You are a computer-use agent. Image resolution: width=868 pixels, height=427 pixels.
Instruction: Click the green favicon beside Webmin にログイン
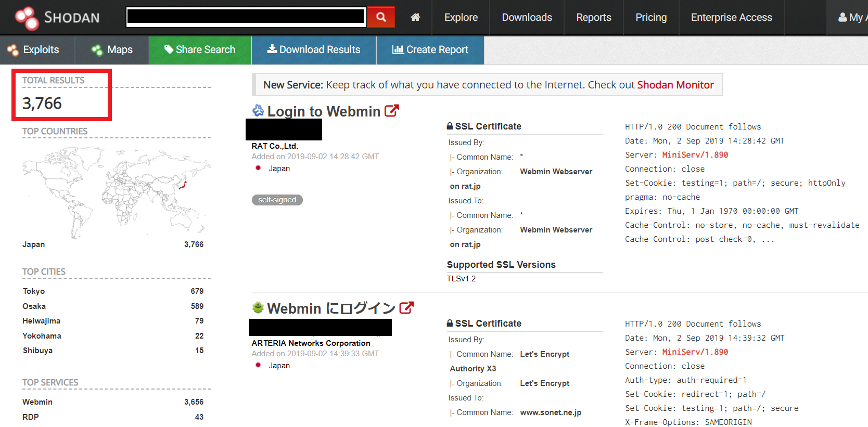258,307
